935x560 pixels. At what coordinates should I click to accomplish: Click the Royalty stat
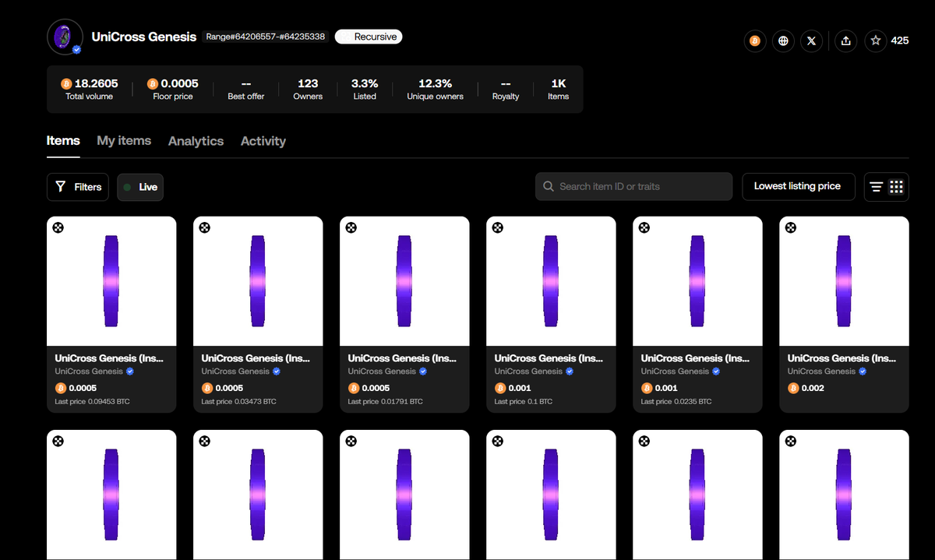506,89
